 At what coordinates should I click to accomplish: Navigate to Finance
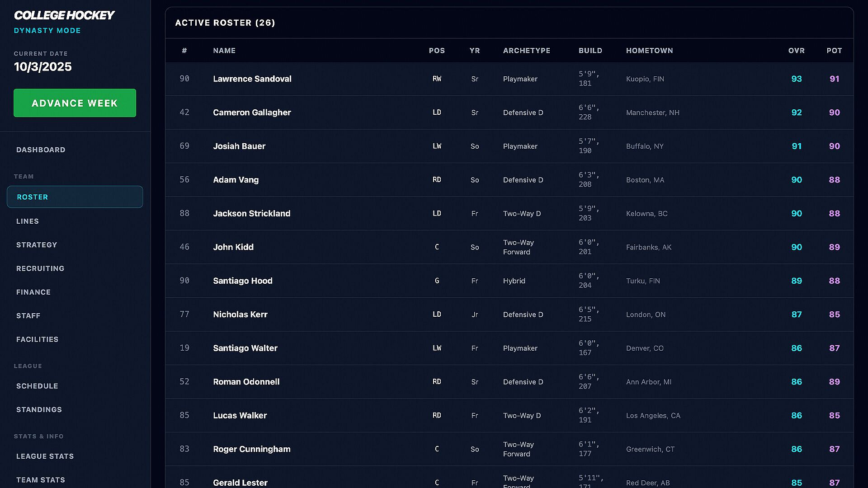(x=33, y=292)
